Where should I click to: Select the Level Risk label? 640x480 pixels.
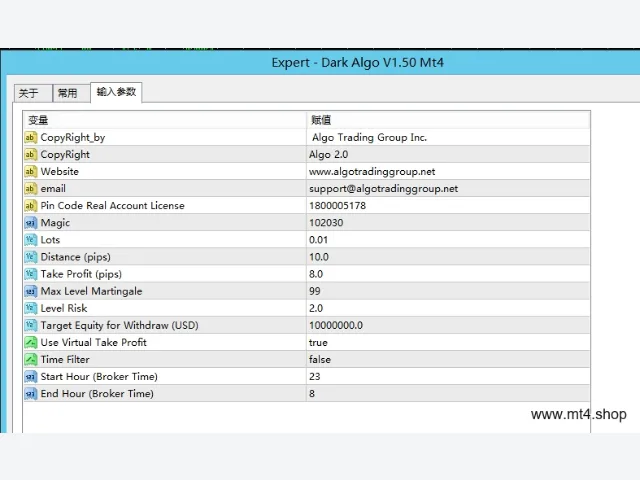[64, 308]
